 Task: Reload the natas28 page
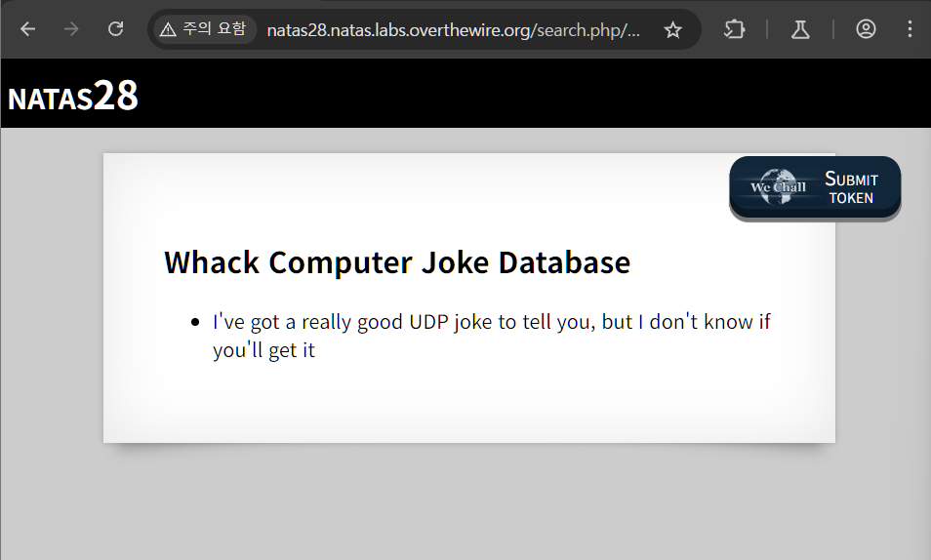tap(115, 29)
